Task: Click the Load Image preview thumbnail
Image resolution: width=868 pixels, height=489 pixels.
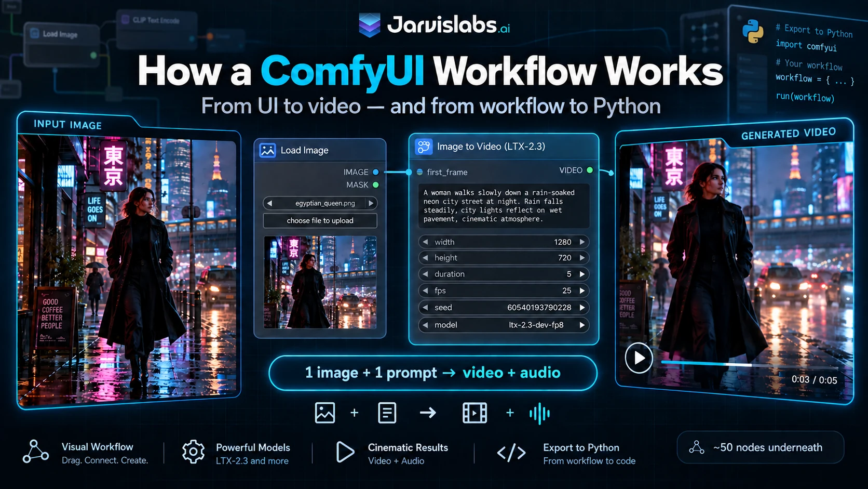Action: pos(320,282)
